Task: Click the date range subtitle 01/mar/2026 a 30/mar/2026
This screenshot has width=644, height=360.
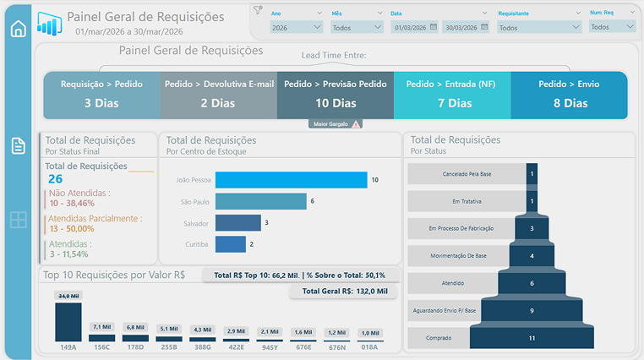Action: coord(129,31)
